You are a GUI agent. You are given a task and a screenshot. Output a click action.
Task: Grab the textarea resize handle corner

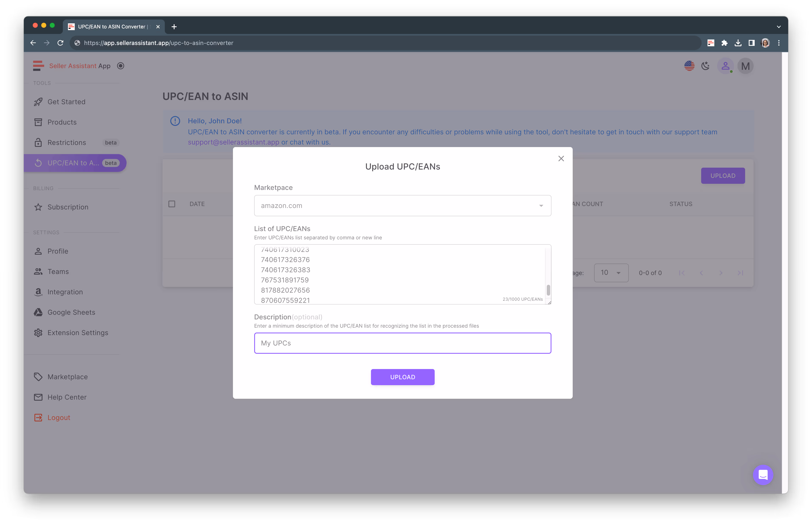point(549,302)
